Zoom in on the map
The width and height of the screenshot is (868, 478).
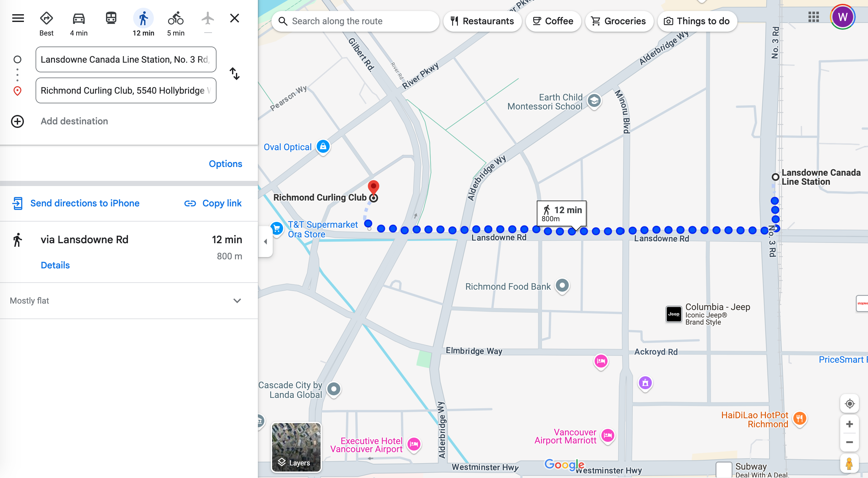click(x=849, y=424)
